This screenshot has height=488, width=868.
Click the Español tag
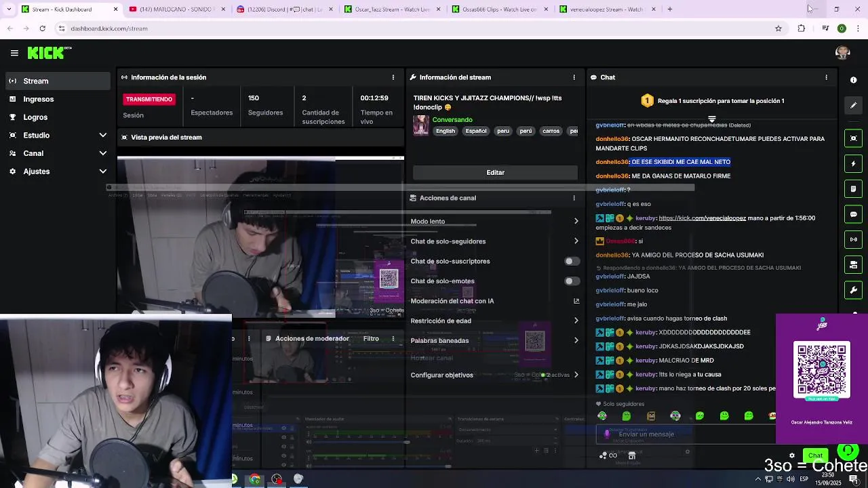tap(476, 131)
